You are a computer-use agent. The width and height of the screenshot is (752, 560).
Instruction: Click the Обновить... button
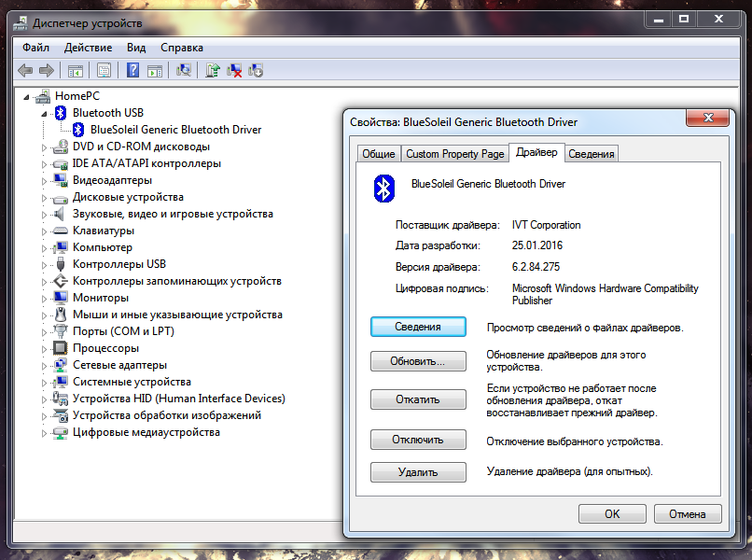point(418,361)
